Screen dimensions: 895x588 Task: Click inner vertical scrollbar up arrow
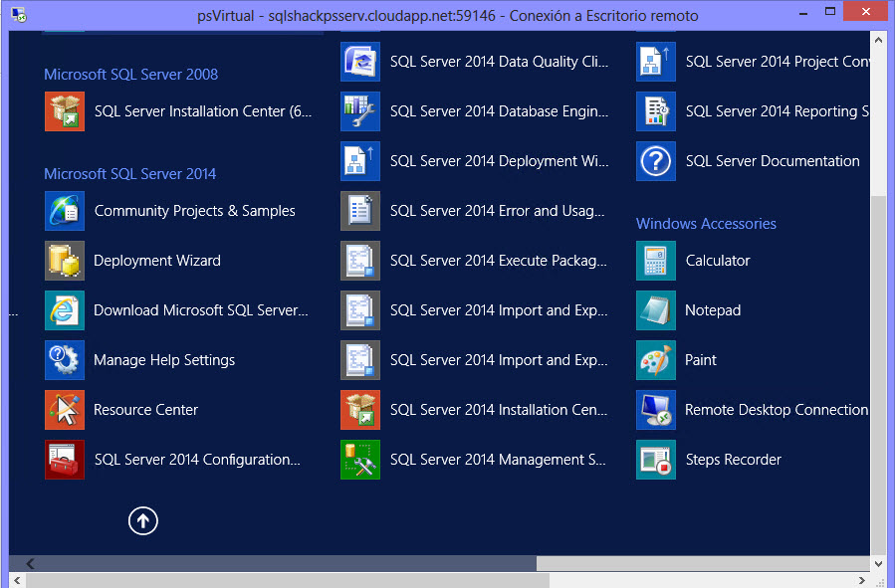click(x=878, y=40)
